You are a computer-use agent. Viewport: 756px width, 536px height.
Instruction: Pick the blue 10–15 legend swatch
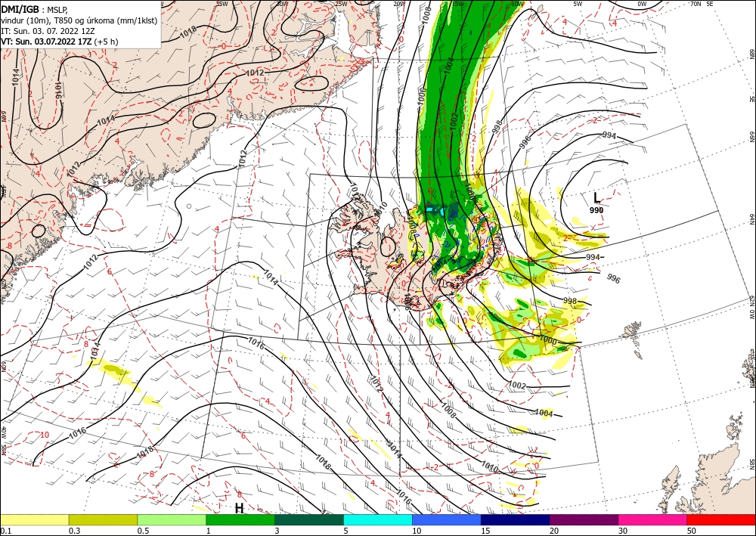(447, 519)
